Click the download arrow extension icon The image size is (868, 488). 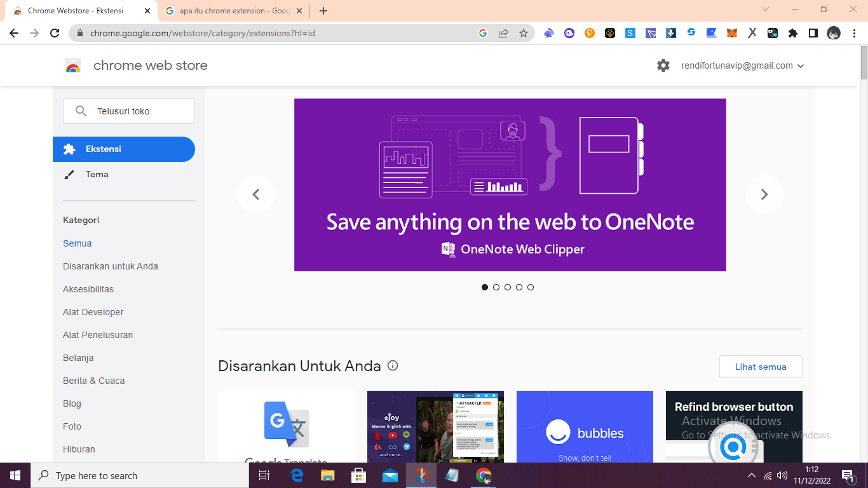(671, 33)
